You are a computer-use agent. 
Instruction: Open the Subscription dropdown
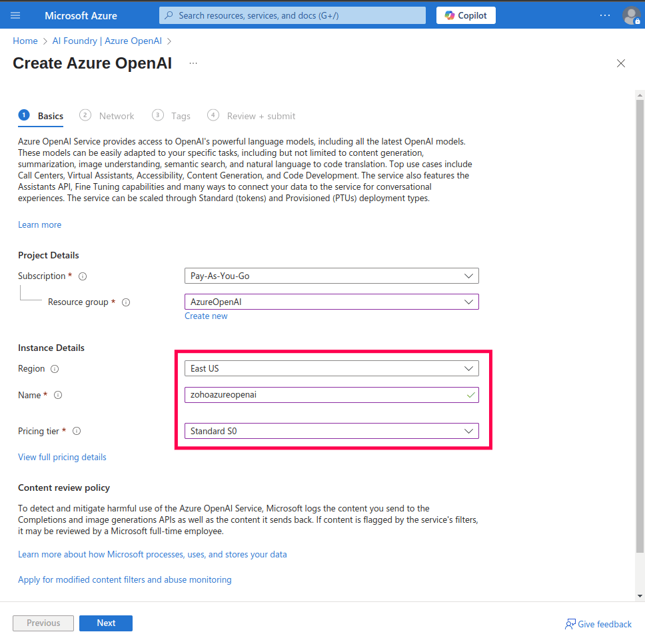468,275
